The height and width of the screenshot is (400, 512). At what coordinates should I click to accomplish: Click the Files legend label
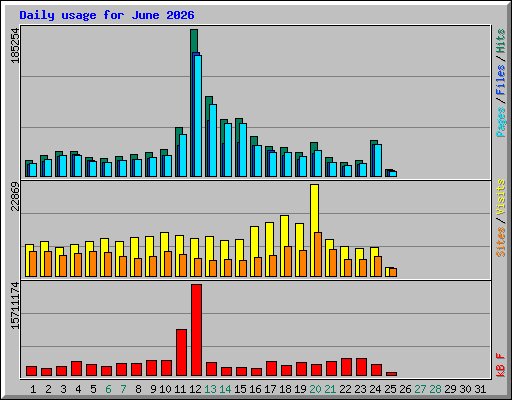501,80
